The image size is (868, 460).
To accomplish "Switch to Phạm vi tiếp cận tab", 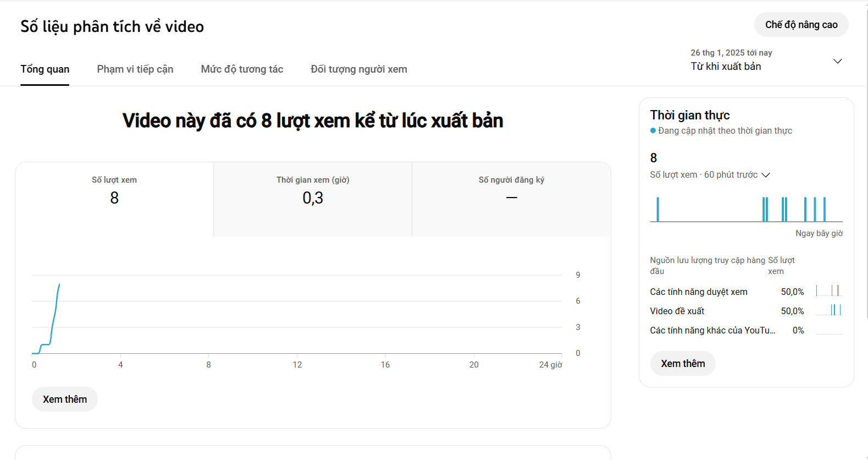I will tap(135, 69).
